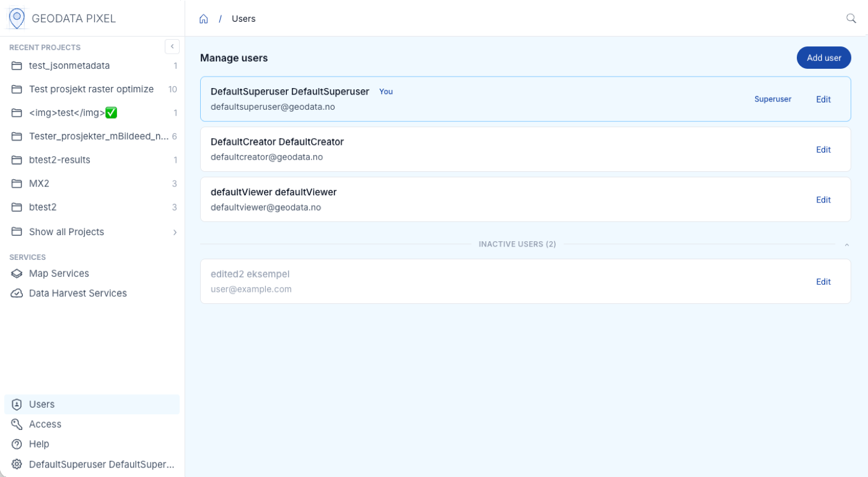The width and height of the screenshot is (868, 477).
Task: Go to home via breadcrumb house icon
Action: 204,19
